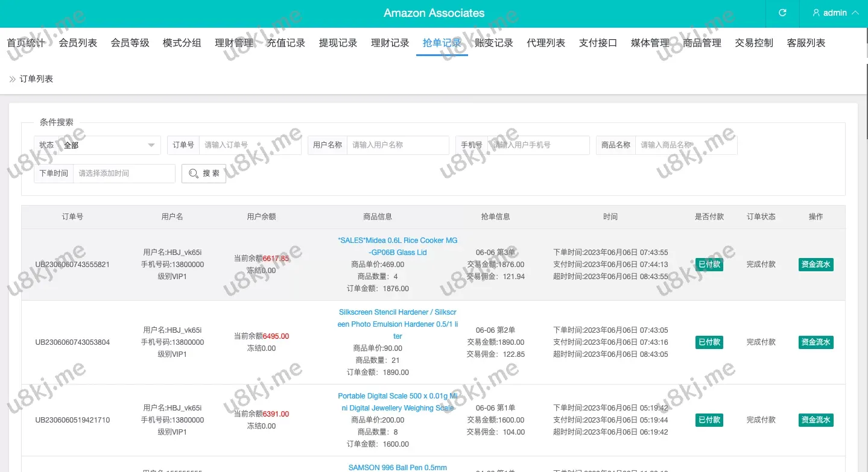Switch to the 首页统计 tab

point(26,43)
